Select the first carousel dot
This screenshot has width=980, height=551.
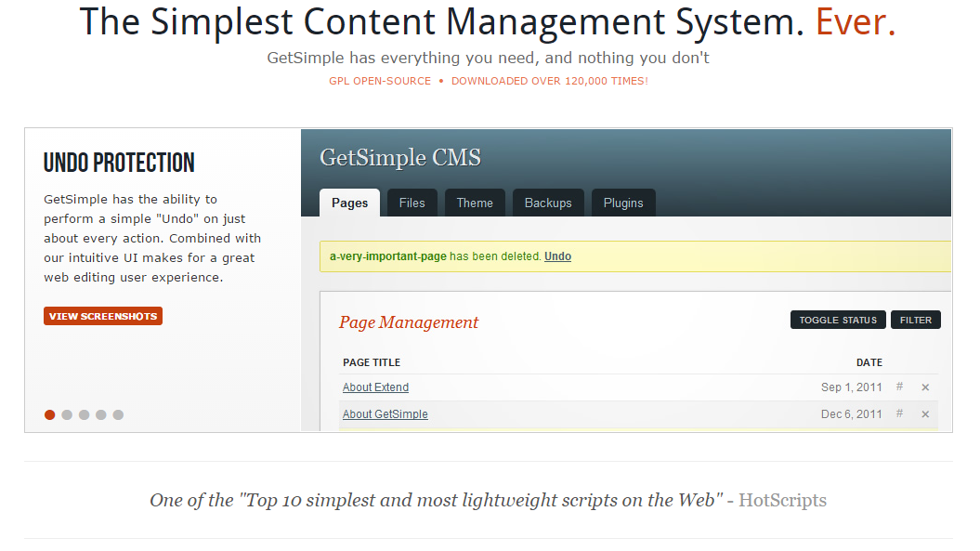49,415
